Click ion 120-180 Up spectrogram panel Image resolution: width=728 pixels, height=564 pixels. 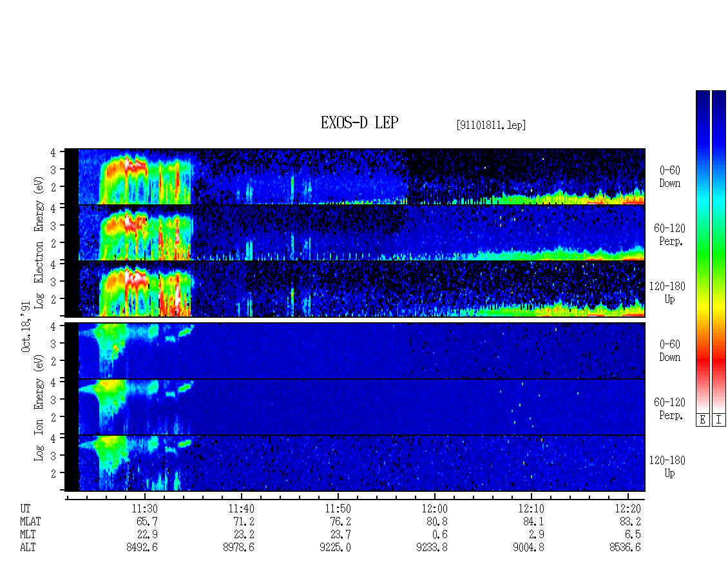pyautogui.click(x=355, y=463)
